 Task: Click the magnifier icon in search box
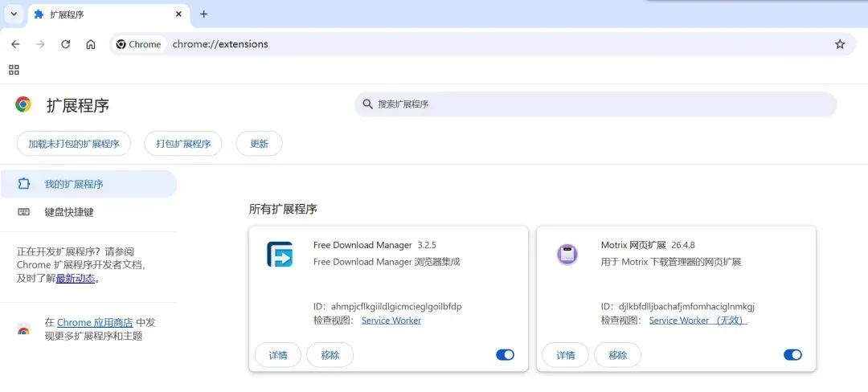click(367, 104)
